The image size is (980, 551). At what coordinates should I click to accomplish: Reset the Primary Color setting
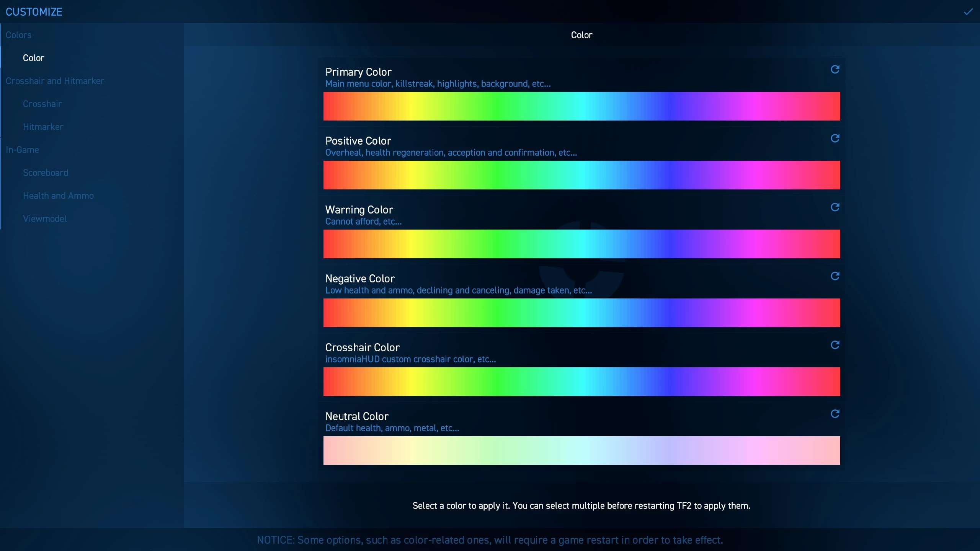[x=835, y=70]
